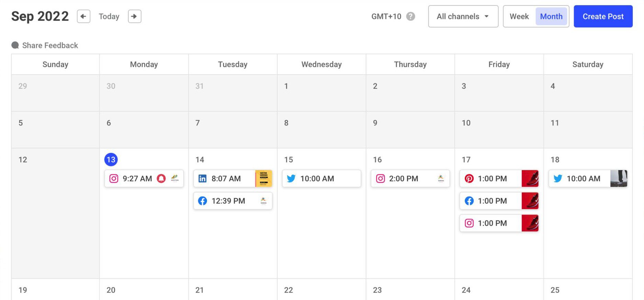
Task: Click the Twitter icon on September 15's post
Action: click(x=291, y=178)
